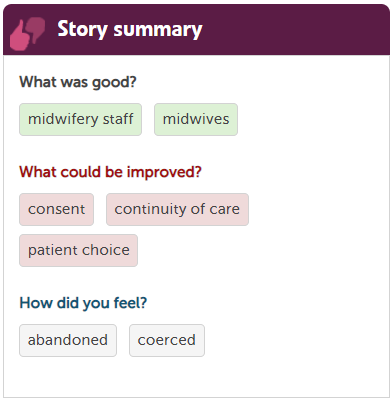Open the 'consent' red tag
Screen dimensions: 391x400
(56, 209)
